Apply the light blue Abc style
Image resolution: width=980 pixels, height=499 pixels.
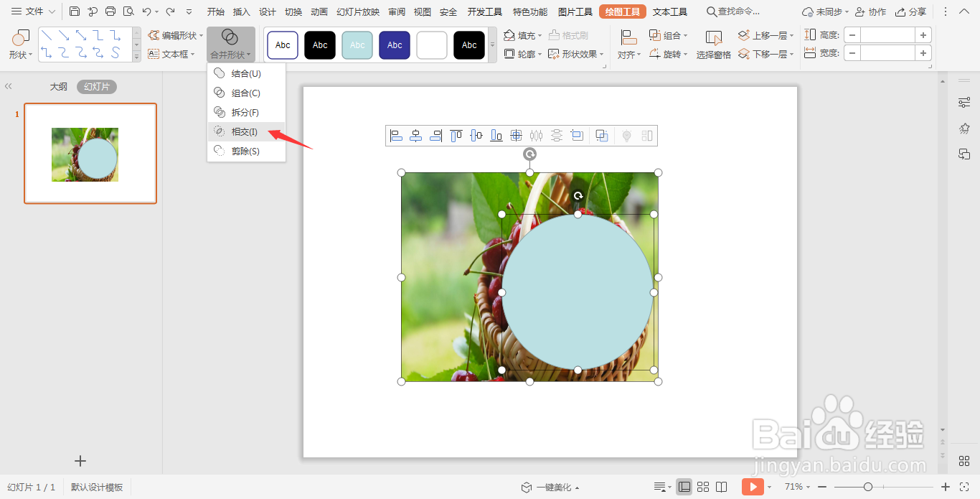(357, 45)
